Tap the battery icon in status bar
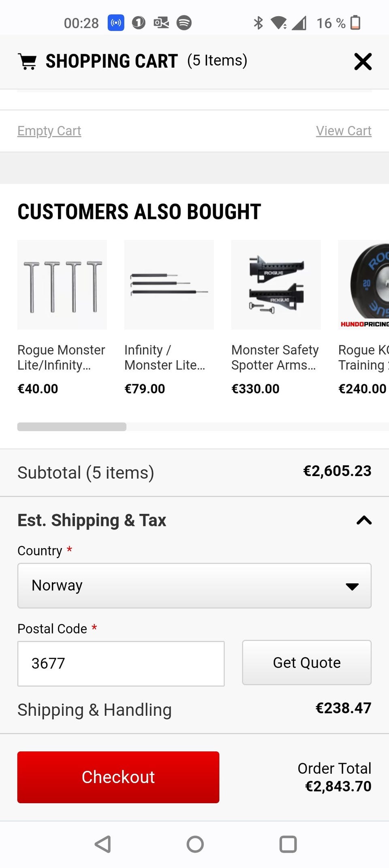This screenshot has width=389, height=868. (355, 23)
